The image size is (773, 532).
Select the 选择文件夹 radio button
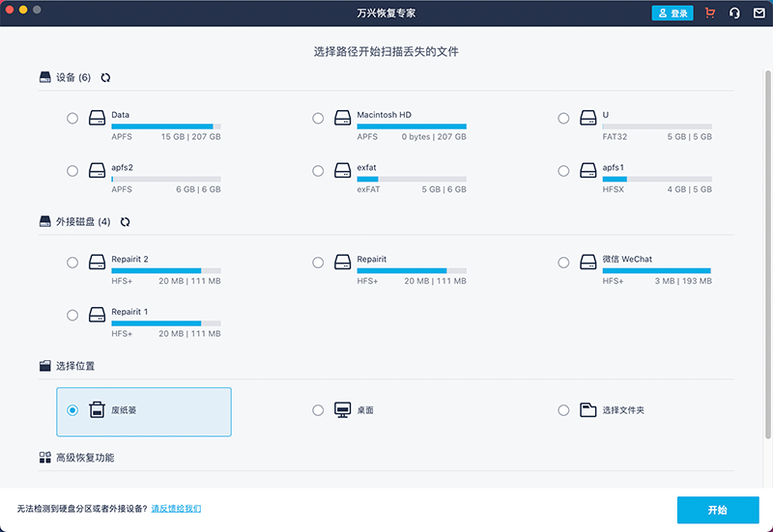[563, 410]
